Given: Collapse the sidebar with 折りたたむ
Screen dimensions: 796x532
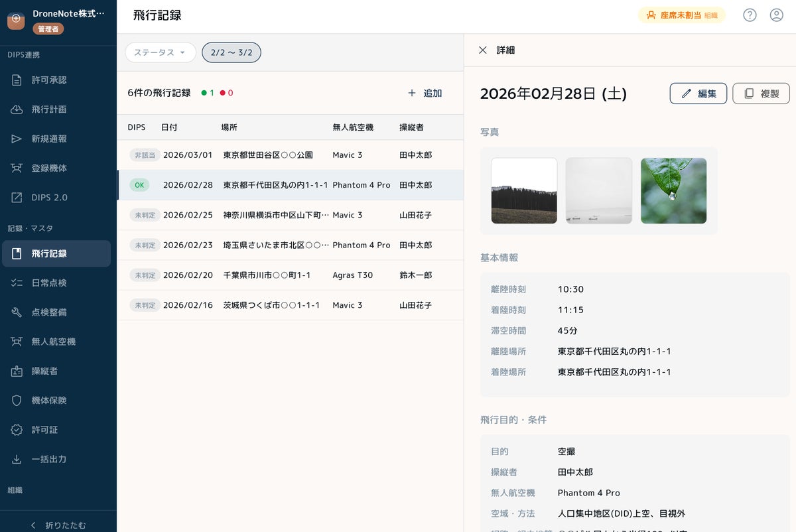Looking at the screenshot, I should click(x=58, y=525).
